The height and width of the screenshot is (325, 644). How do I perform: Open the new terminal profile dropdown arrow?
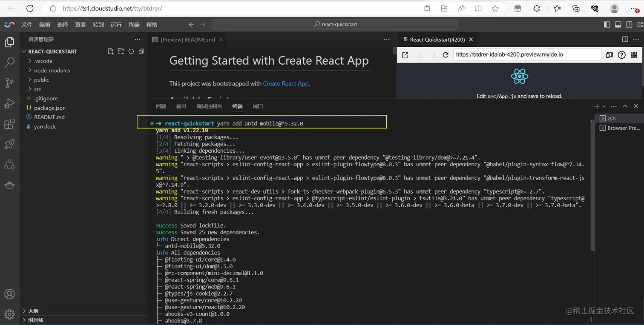point(604,106)
